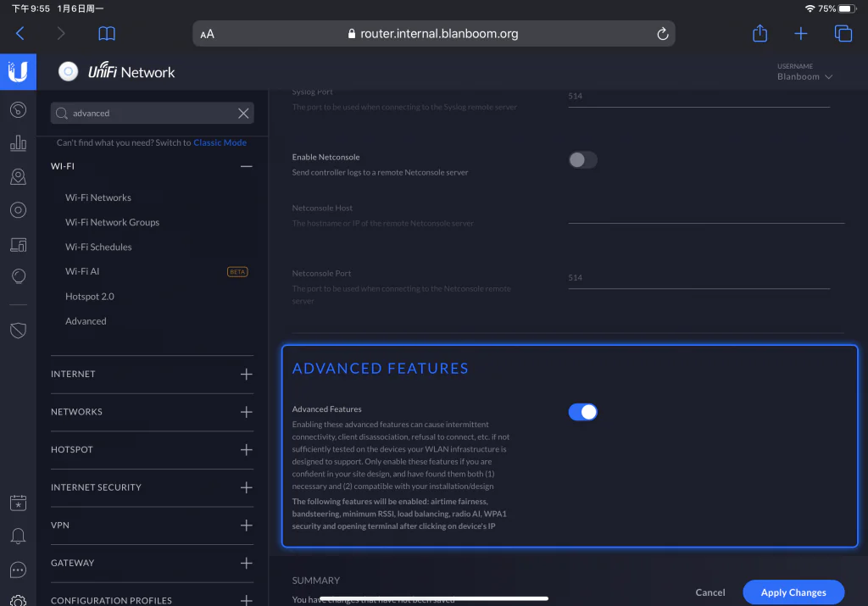Open Wi-Fi Network Groups settings
This screenshot has height=606, width=868.
[x=113, y=222]
